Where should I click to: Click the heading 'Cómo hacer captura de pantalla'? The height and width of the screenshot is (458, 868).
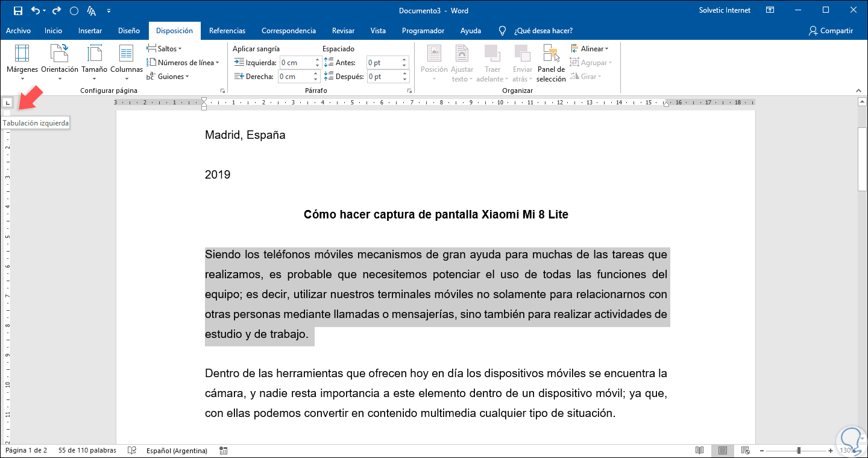point(391,214)
